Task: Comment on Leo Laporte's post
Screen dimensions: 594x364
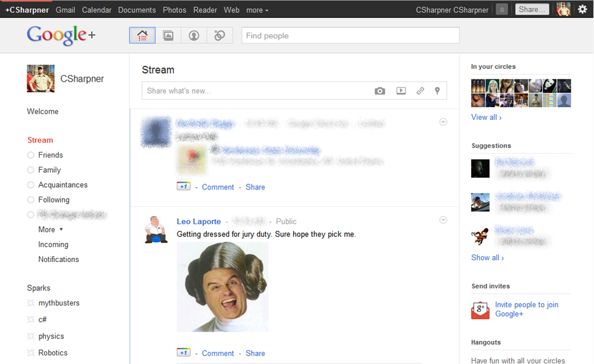Action: (218, 353)
